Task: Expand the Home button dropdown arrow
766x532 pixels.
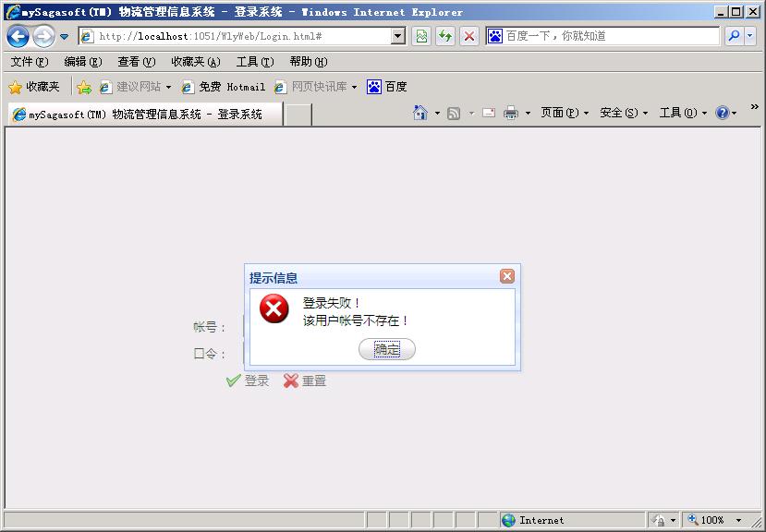Action: coord(437,114)
